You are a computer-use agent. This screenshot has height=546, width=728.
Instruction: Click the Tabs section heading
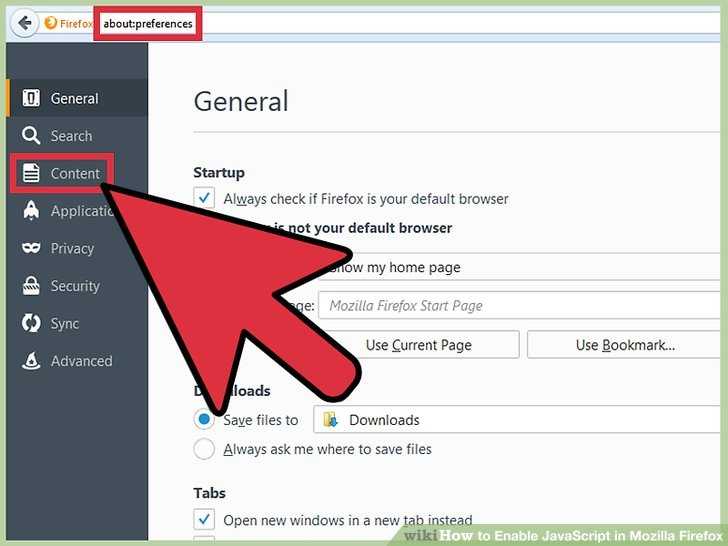(x=209, y=493)
